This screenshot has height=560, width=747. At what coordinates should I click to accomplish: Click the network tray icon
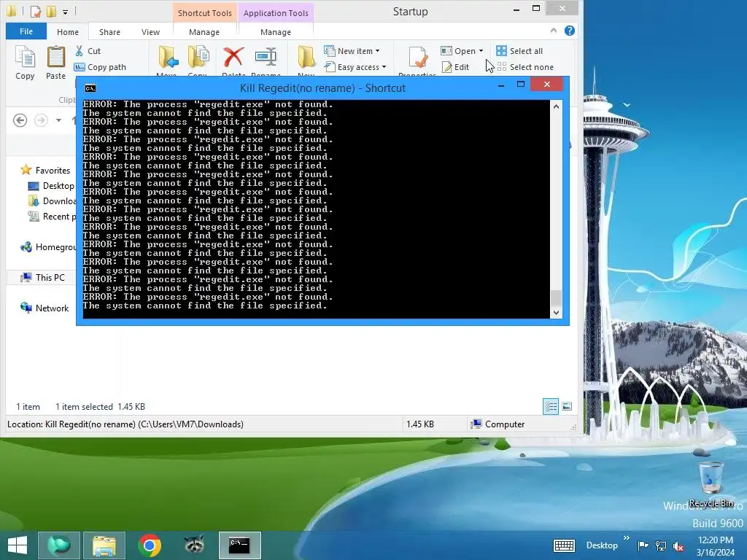[x=661, y=545]
